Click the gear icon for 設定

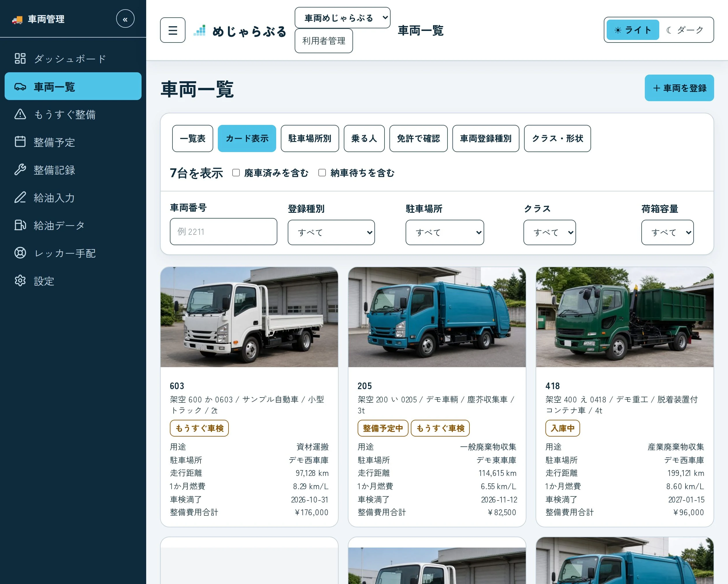(20, 280)
